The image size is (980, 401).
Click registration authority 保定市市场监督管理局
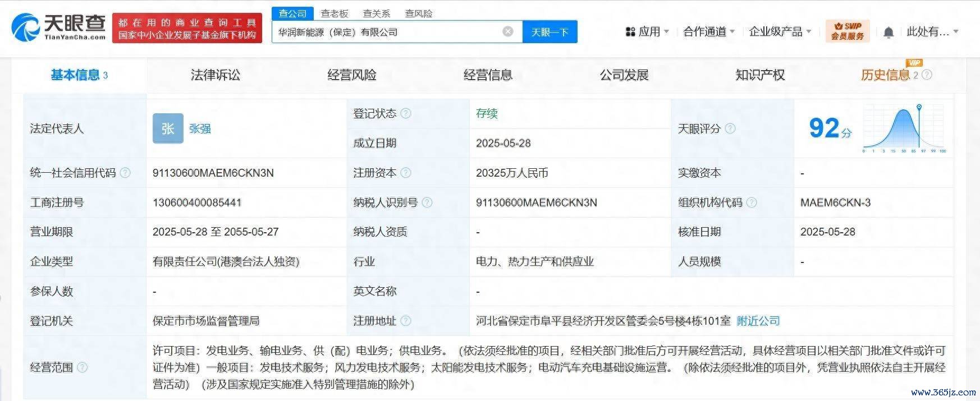(206, 321)
